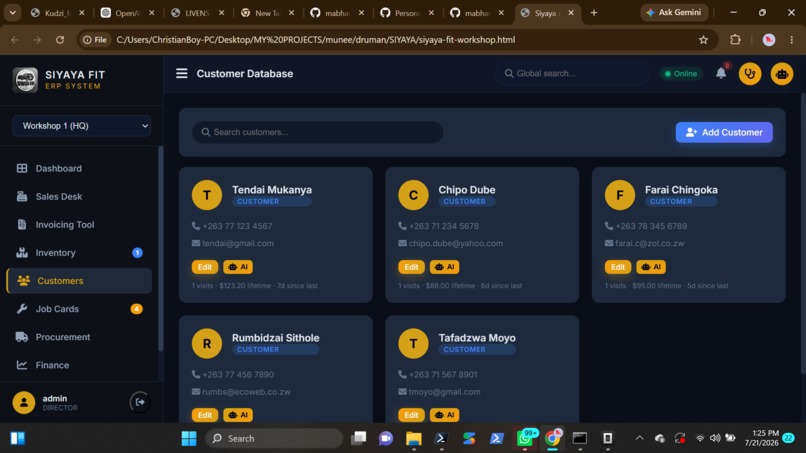Viewport: 806px width, 453px height.
Task: Open the hamburger sidebar menu
Action: coord(181,74)
